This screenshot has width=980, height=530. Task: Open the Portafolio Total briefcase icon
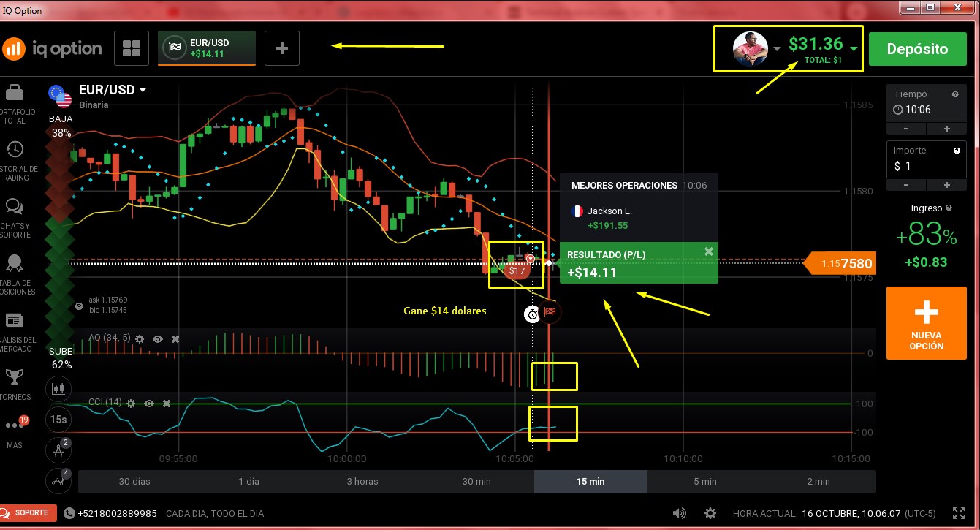[14, 93]
